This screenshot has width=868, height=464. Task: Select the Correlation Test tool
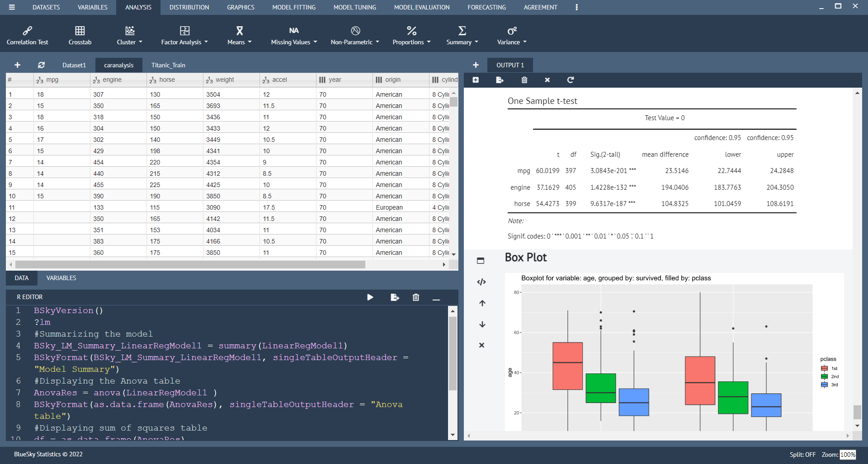pos(27,35)
